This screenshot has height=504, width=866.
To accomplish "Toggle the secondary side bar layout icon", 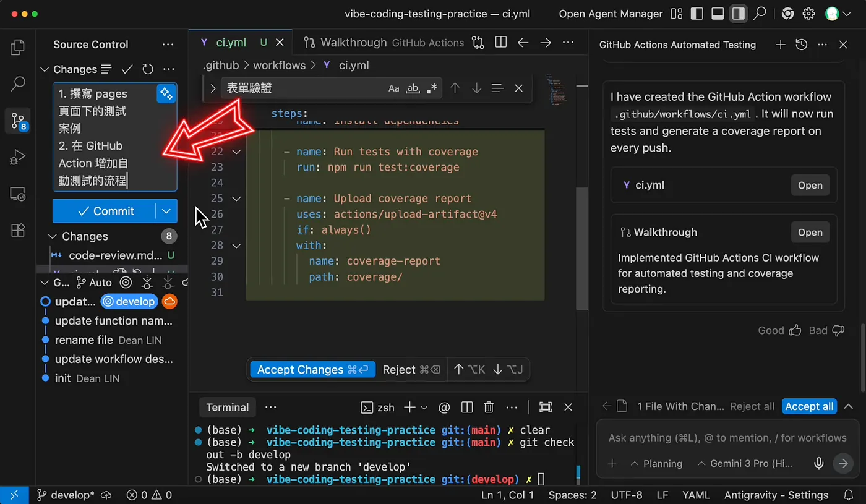I will [738, 14].
